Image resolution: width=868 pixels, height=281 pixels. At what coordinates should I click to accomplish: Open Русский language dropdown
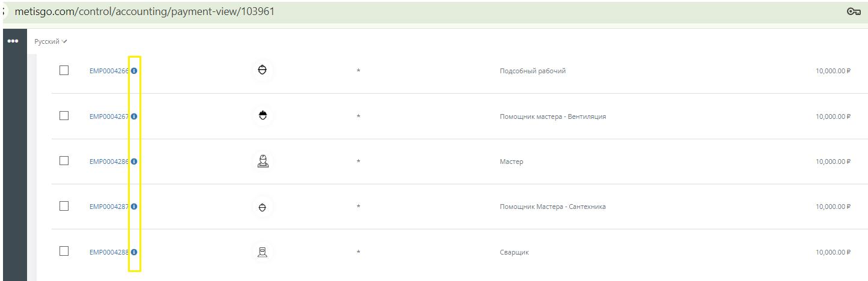[x=50, y=41]
